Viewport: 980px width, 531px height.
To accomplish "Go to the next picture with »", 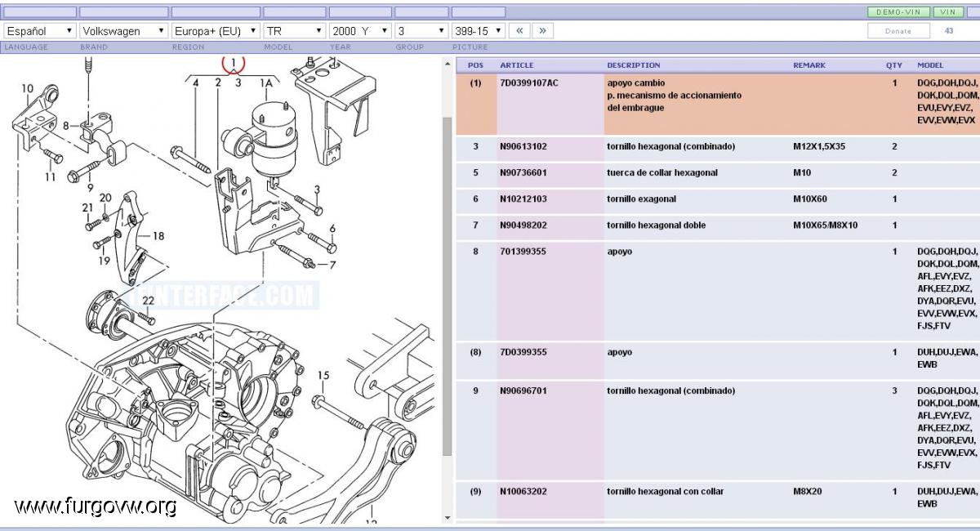I will 541,30.
